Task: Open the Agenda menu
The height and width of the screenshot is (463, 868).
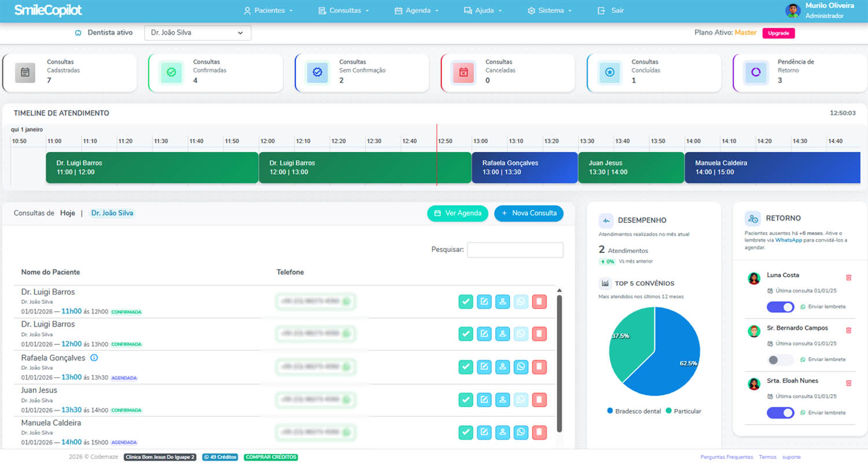Action: [417, 10]
